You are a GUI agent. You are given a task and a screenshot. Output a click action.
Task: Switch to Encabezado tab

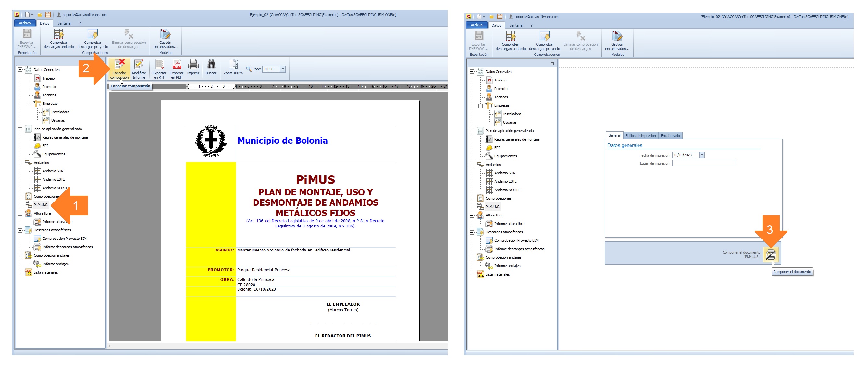pyautogui.click(x=670, y=136)
